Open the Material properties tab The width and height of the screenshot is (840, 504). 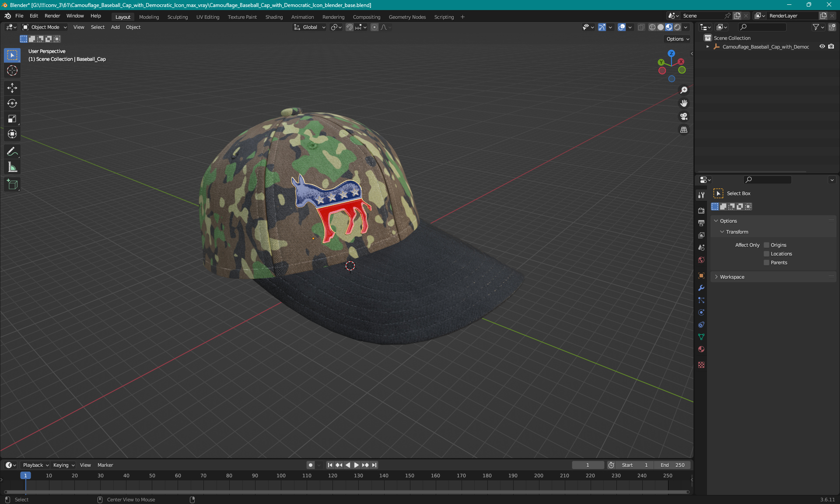coord(701,349)
